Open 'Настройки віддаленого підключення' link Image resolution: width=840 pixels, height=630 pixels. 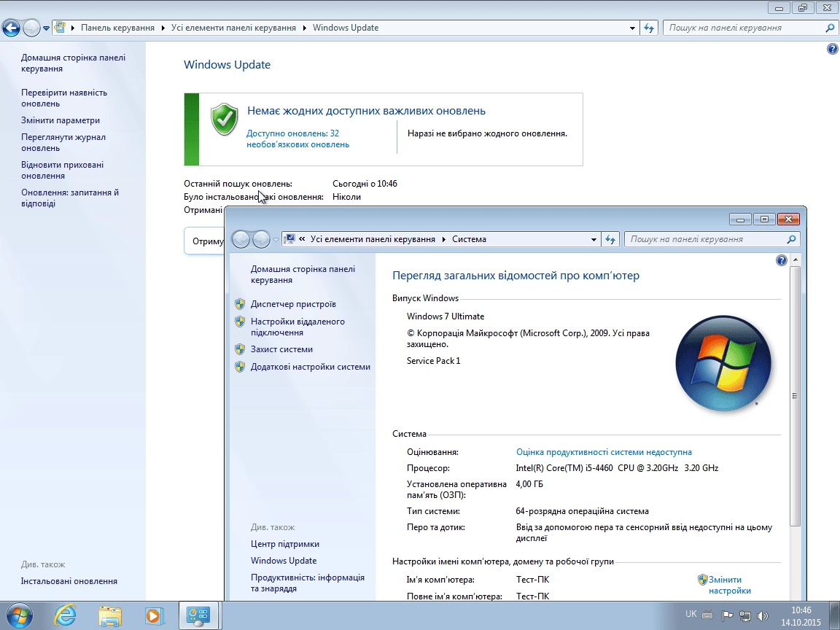(x=297, y=327)
